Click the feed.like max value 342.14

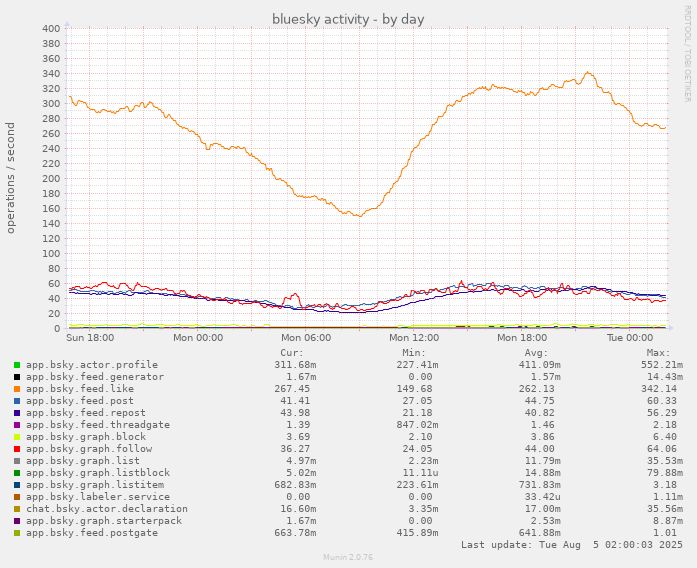coord(659,389)
